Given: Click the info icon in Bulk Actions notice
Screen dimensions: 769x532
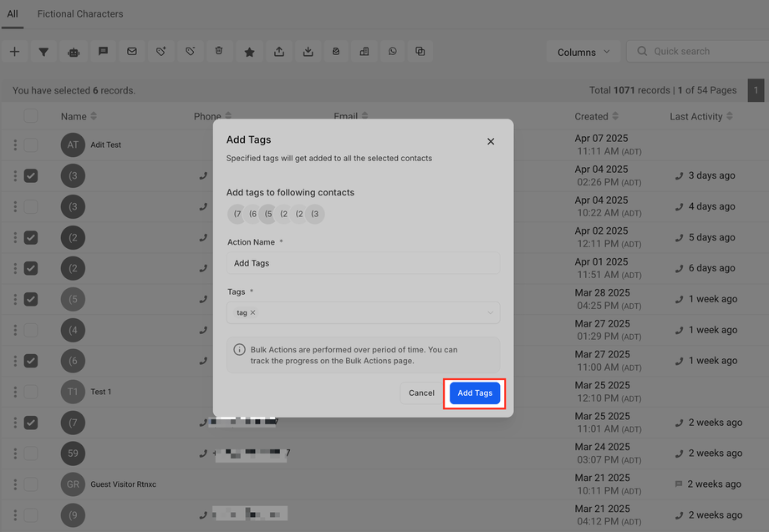Looking at the screenshot, I should pos(239,350).
